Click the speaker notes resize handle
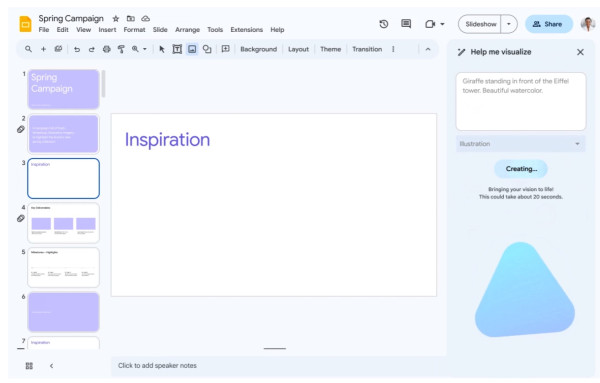This screenshot has width=600, height=383. coord(274,349)
